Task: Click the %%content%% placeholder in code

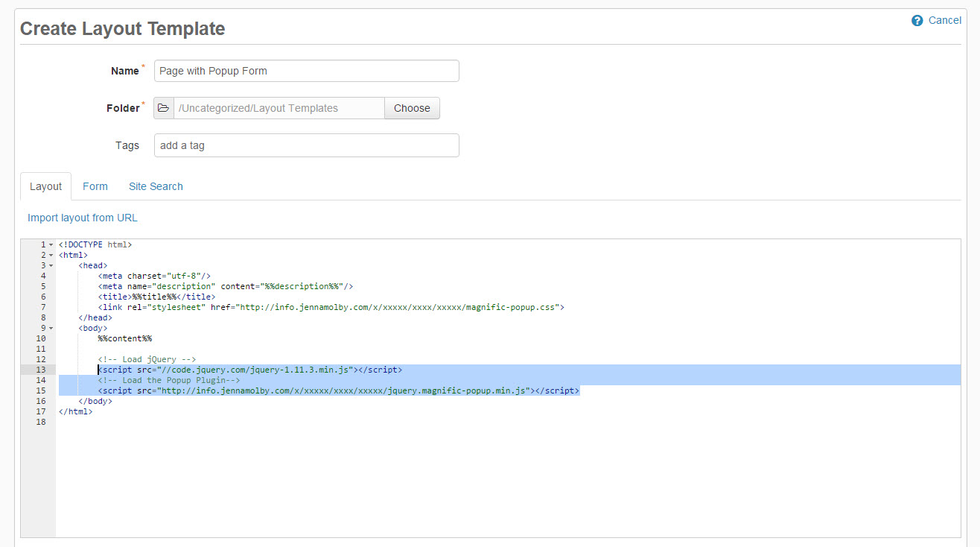Action: pos(125,338)
